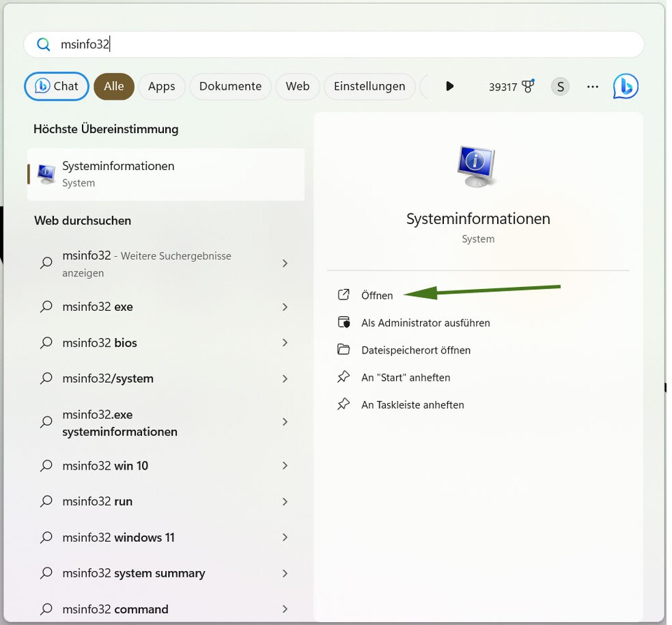The width and height of the screenshot is (672, 625).
Task: Click the magnifying glass search icon
Action: pos(43,44)
